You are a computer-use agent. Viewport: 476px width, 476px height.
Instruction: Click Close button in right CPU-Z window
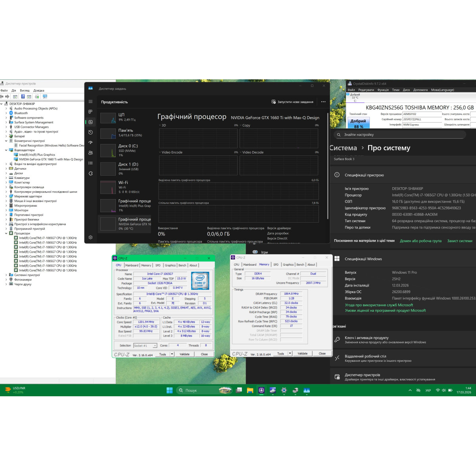[x=322, y=353]
